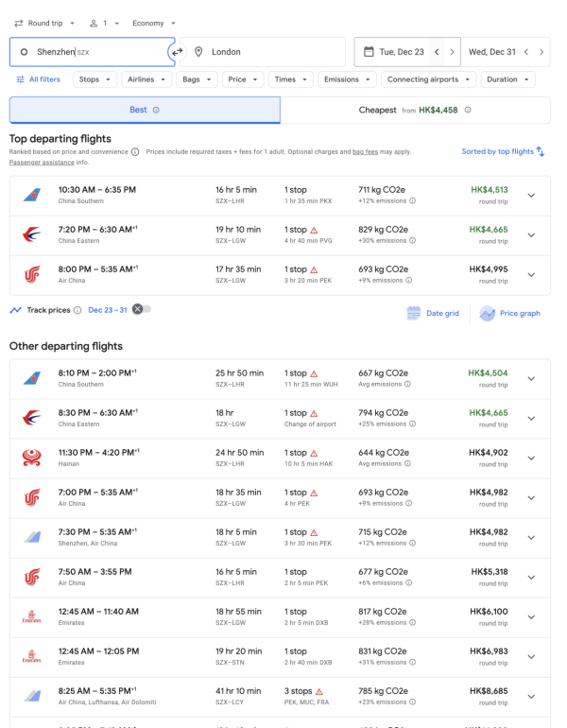Open the Round trip type dropdown
This screenshot has height=728, width=567.
tap(44, 23)
